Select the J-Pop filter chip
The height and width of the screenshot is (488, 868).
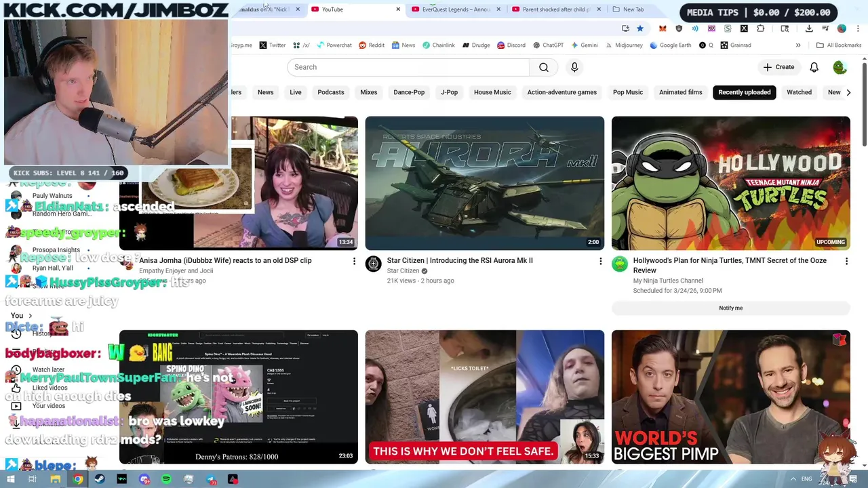449,92
